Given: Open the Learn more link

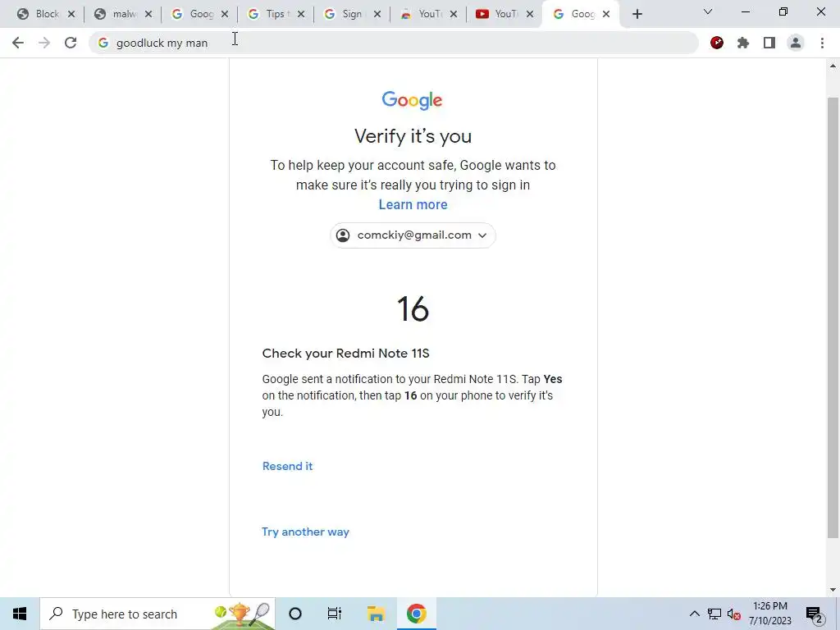Looking at the screenshot, I should click(413, 204).
